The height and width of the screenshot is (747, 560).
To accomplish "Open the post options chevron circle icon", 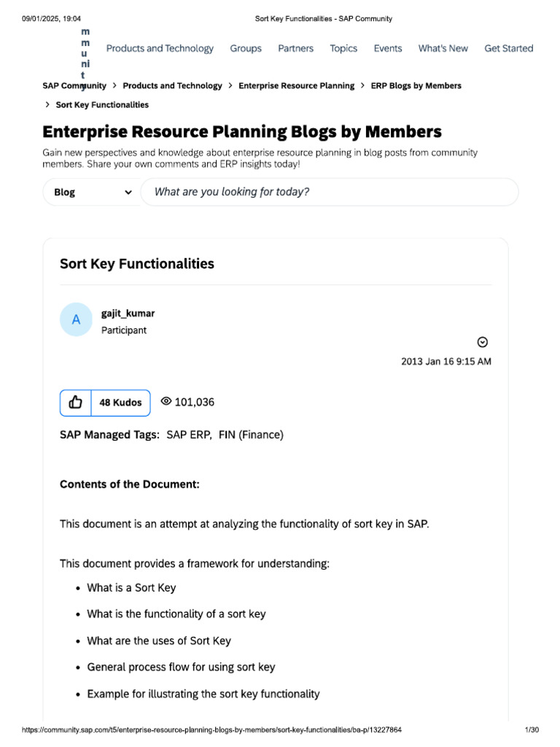I will tap(482, 342).
